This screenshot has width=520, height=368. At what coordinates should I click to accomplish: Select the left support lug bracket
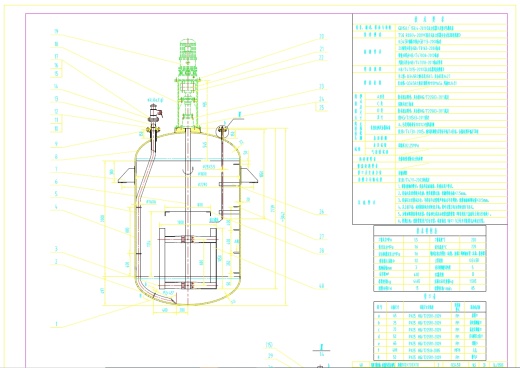click(127, 176)
